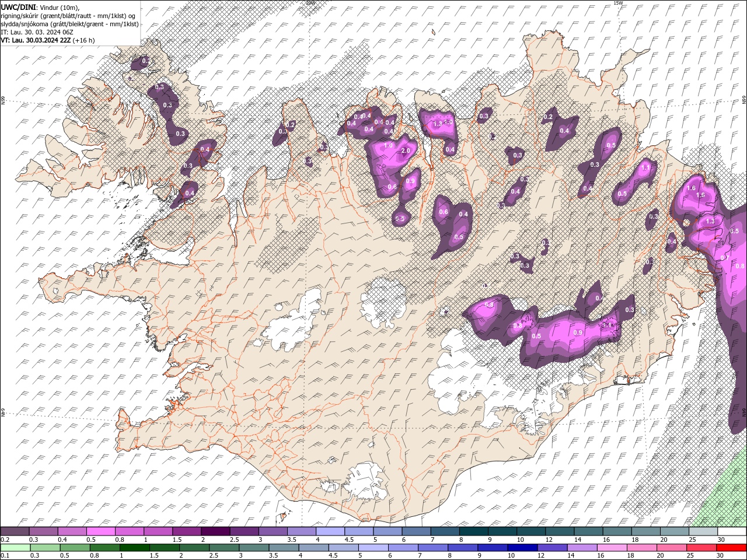Screen dimensions: 747x560
Task: Click the '4.5' label in the lower legend row
Action: (x=334, y=555)
